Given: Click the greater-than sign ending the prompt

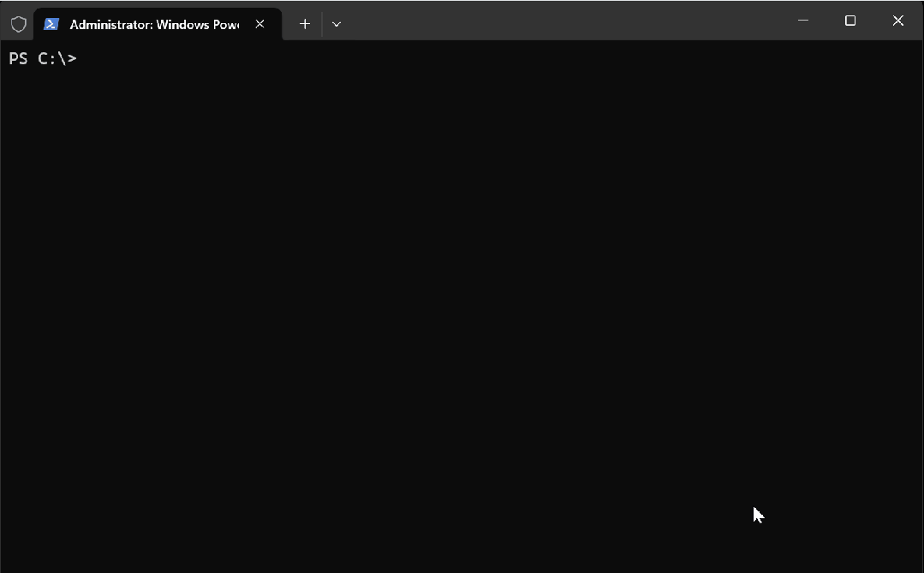Looking at the screenshot, I should [x=72, y=58].
